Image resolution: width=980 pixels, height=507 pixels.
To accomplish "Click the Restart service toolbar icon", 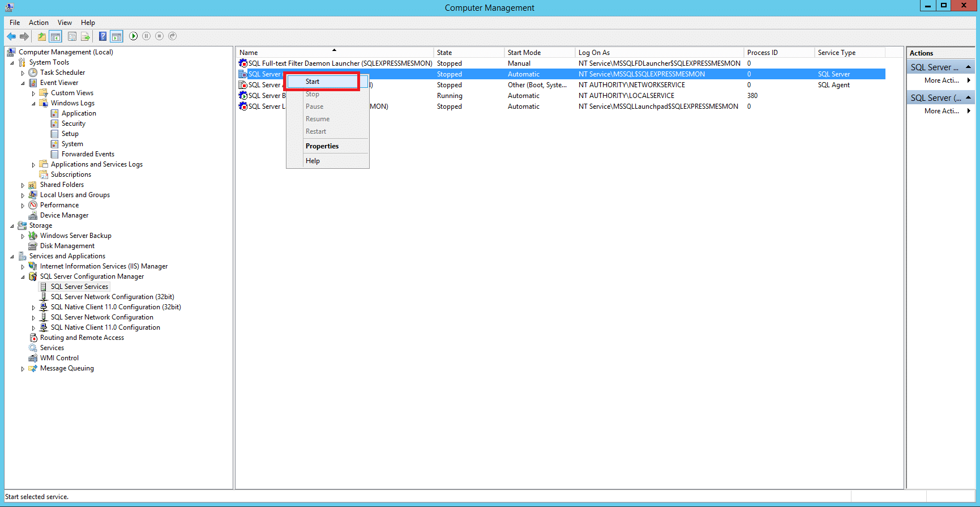I will [173, 36].
